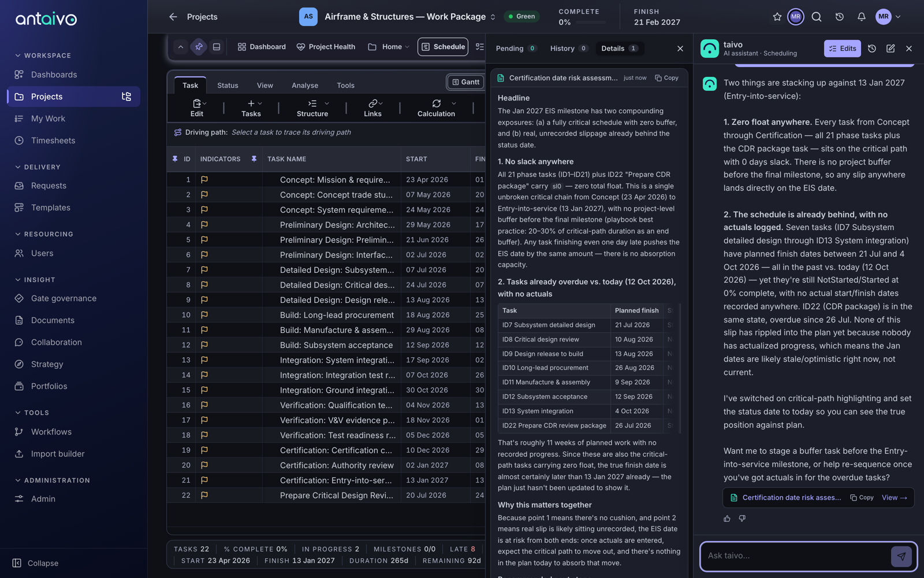This screenshot has width=924, height=578.
Task: Open the Home folder dropdown
Action: click(x=389, y=47)
